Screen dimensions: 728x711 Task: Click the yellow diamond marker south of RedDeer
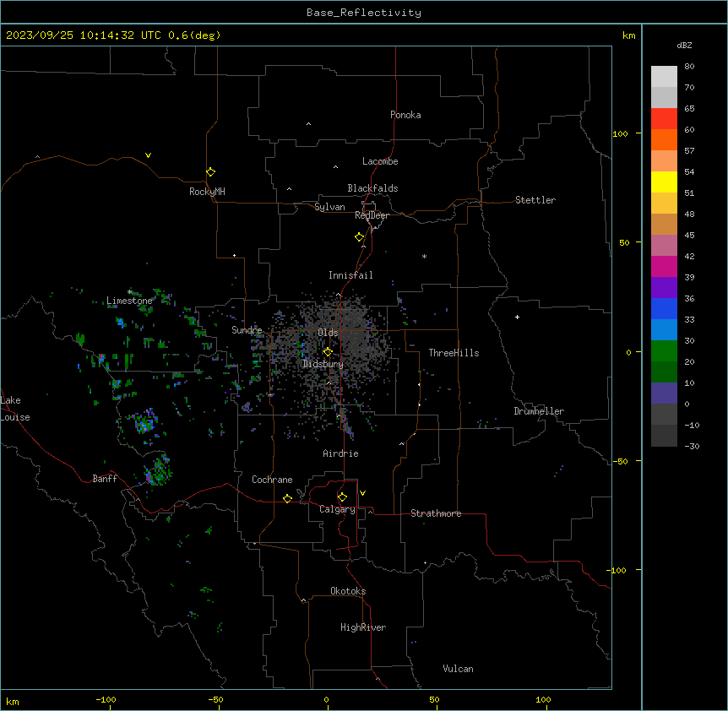[360, 237]
